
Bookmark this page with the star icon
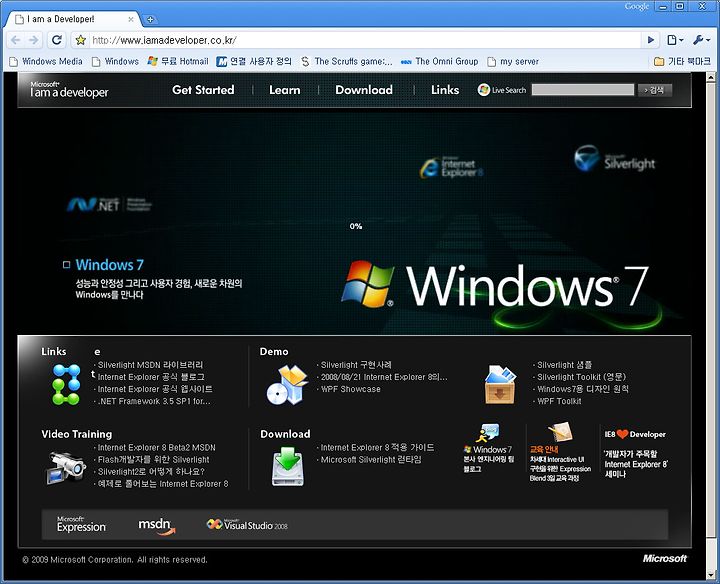(81, 40)
